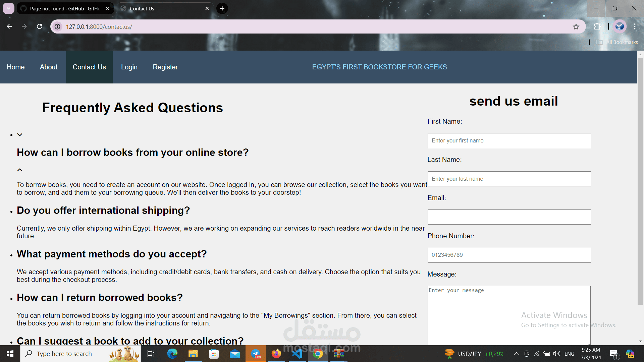
Task: Launch Firefox from the taskbar
Action: (276, 354)
